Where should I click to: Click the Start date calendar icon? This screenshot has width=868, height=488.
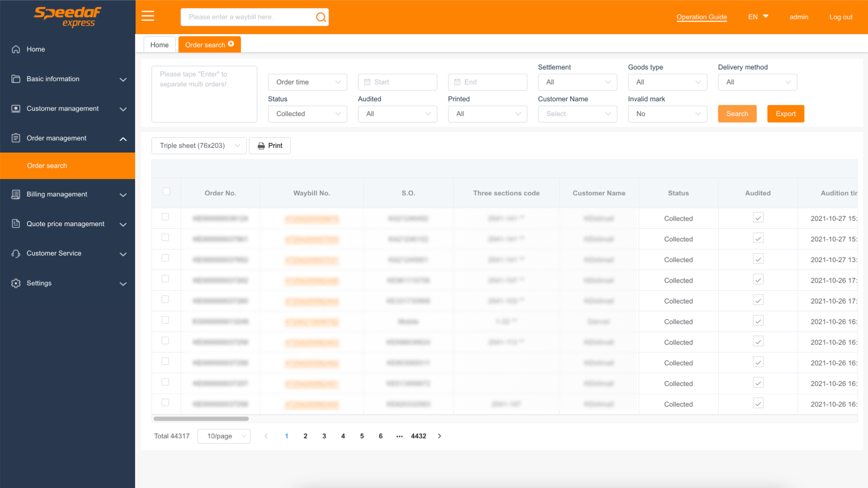pyautogui.click(x=367, y=82)
